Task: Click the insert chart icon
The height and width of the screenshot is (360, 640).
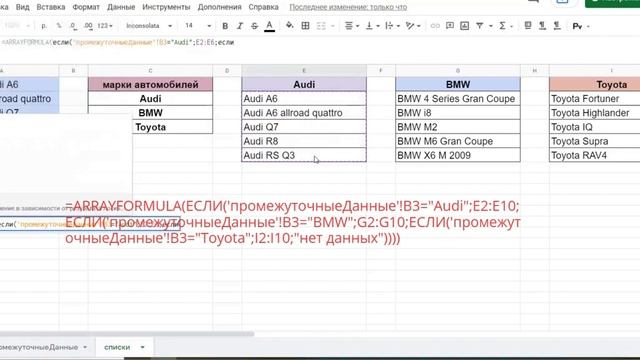Action: pyautogui.click(x=464, y=26)
